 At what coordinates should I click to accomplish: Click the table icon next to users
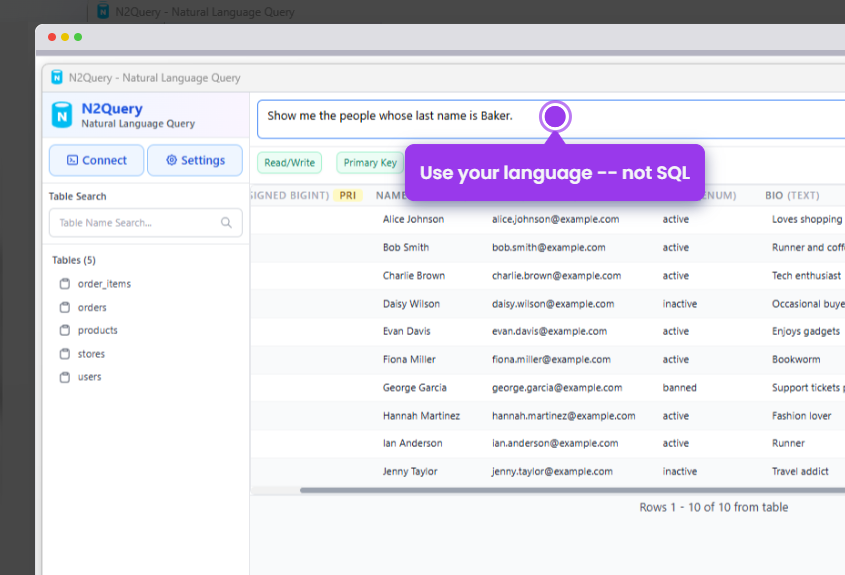click(x=65, y=377)
